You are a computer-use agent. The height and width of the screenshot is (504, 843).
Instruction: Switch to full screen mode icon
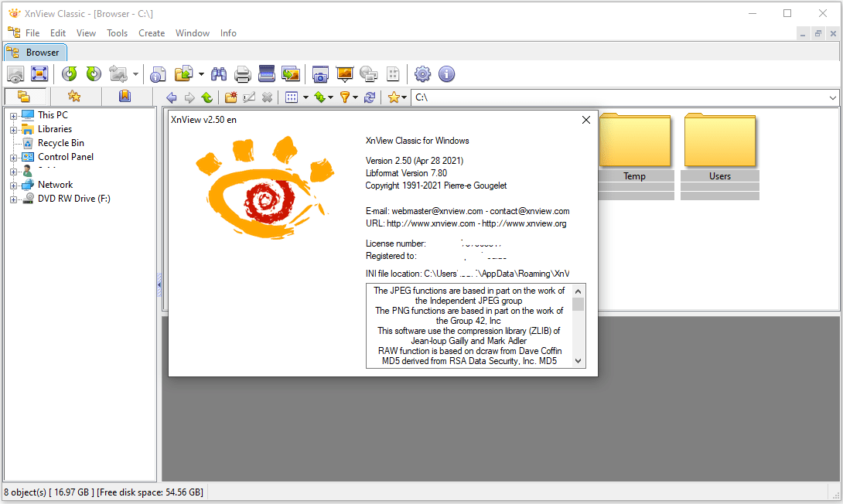39,74
